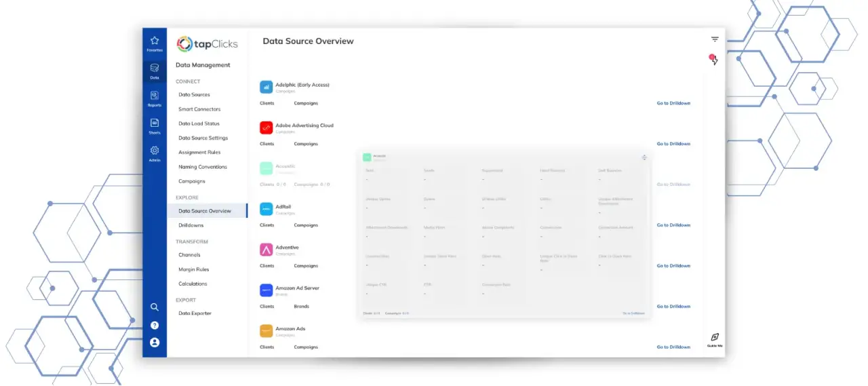Go to Drilldown for Adventive
The height and width of the screenshot is (386, 868).
tap(673, 266)
